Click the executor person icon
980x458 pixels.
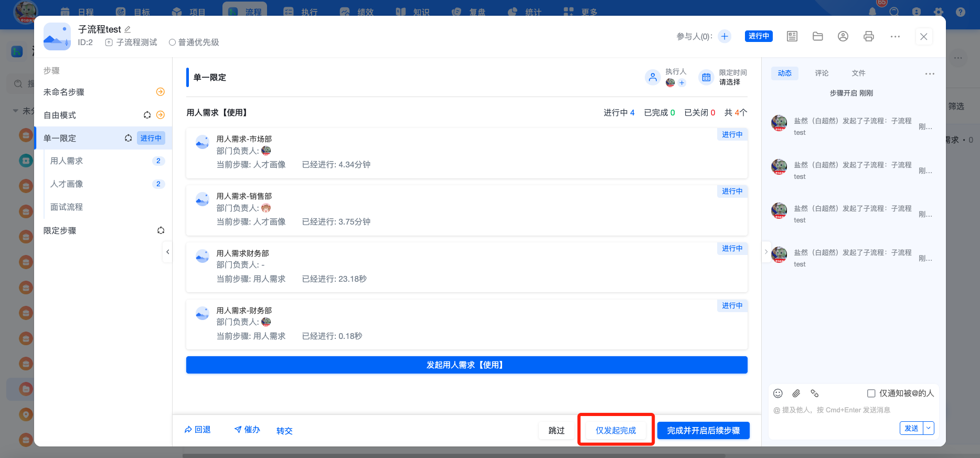tap(653, 77)
